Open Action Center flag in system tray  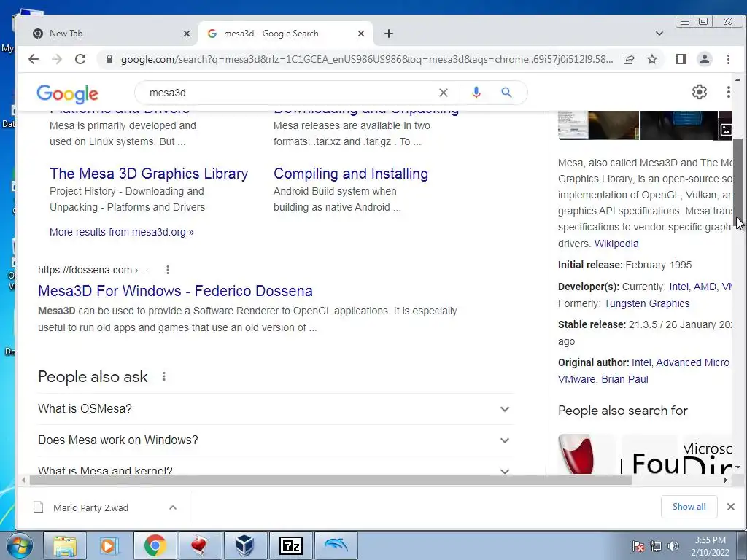click(638, 546)
